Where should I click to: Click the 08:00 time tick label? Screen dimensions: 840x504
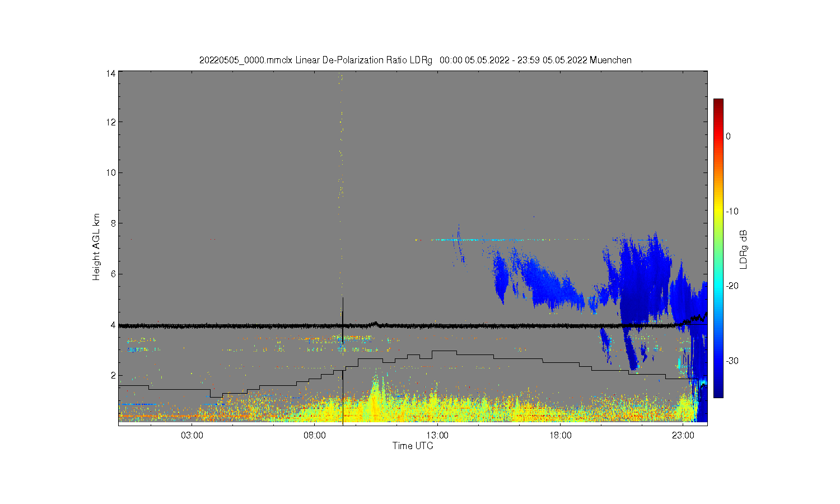pos(315,436)
